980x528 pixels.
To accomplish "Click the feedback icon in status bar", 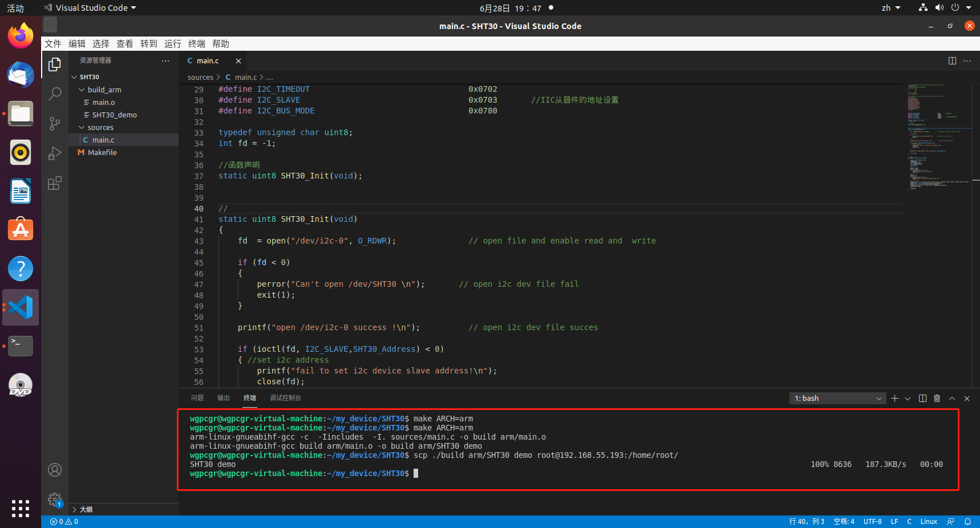I will click(x=950, y=522).
